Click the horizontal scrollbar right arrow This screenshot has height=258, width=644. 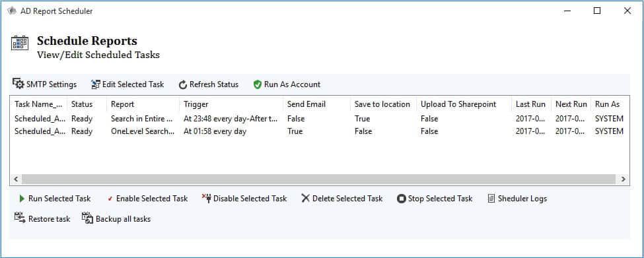point(623,179)
